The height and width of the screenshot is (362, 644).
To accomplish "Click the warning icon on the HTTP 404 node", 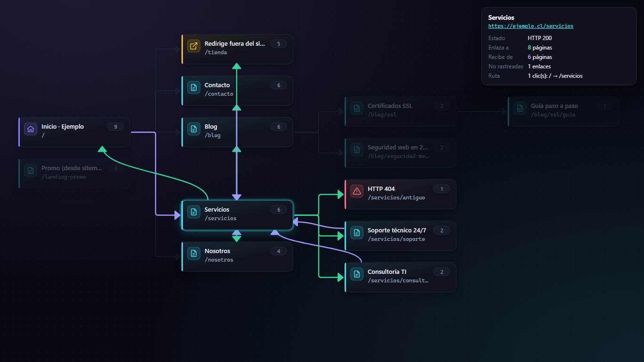I will point(357,191).
